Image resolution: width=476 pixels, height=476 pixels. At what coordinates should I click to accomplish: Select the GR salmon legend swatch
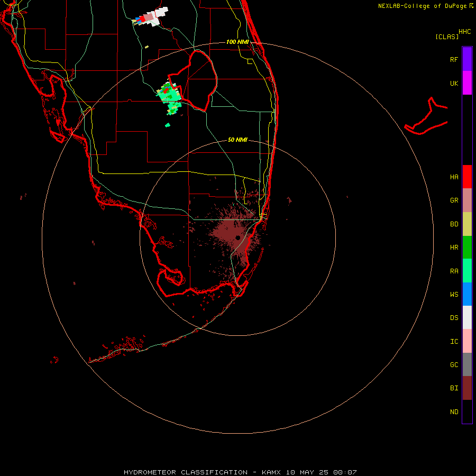point(467,200)
